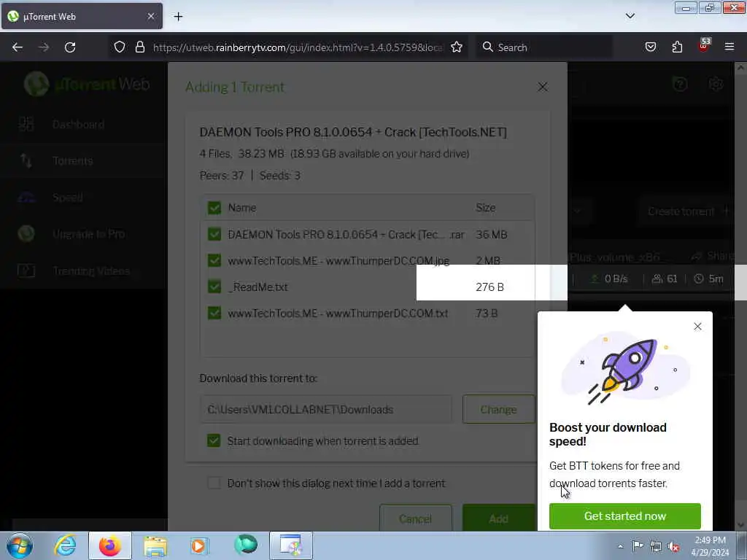Switch to Firefox in the taskbar
Screen dimensions: 747x560
point(109,545)
